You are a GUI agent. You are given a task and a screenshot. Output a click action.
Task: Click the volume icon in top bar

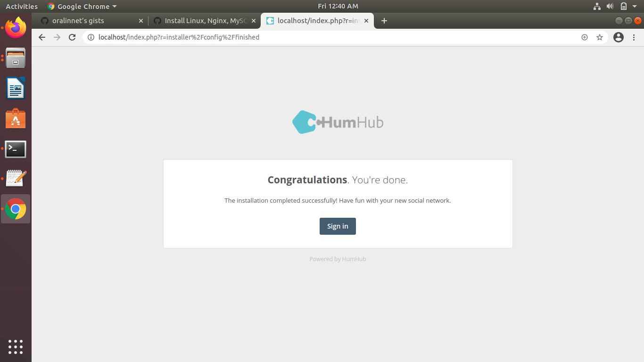(x=610, y=6)
